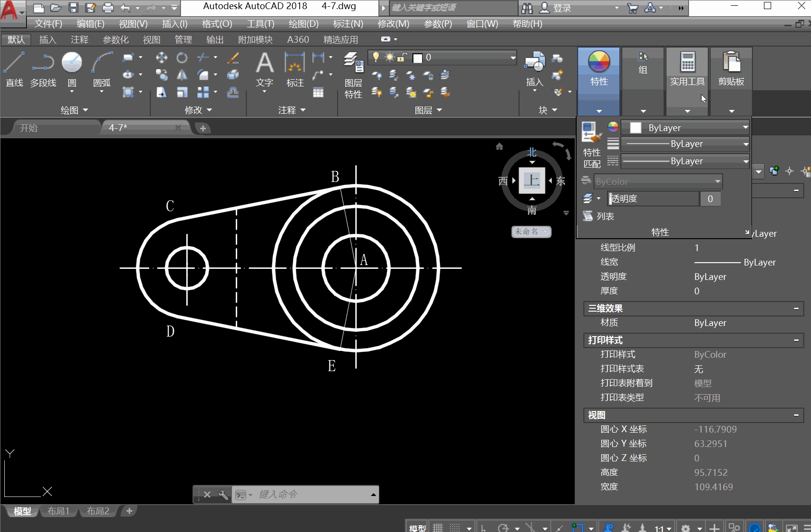
Task: Open the unnamed (未命名) UCS dropdown
Action: (x=532, y=231)
